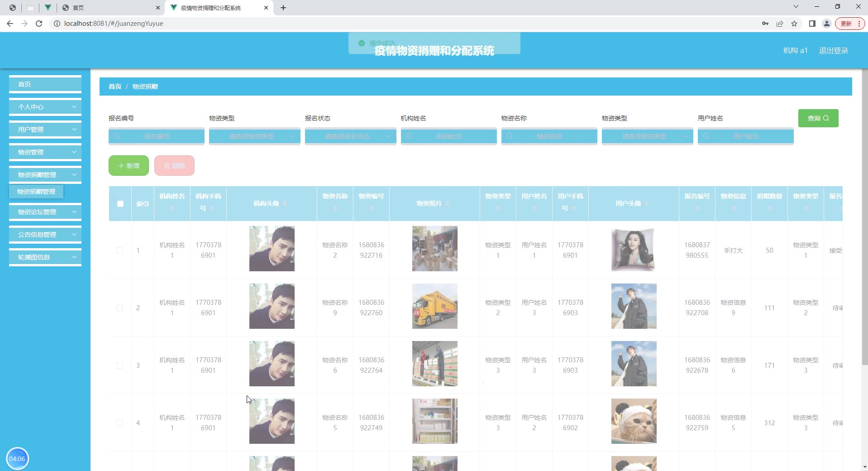Sort the table by 机构姓名
Screen dimensions: 868x471
[172, 208]
